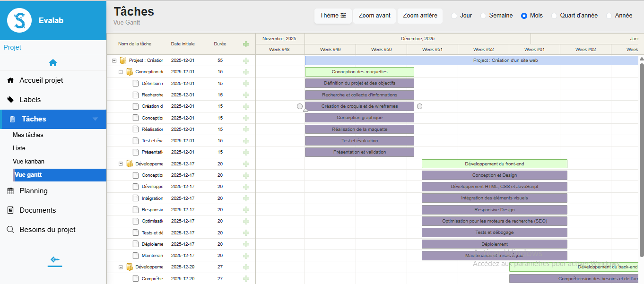This screenshot has height=284, width=644.
Task: Select the Année radio button
Action: point(609,16)
